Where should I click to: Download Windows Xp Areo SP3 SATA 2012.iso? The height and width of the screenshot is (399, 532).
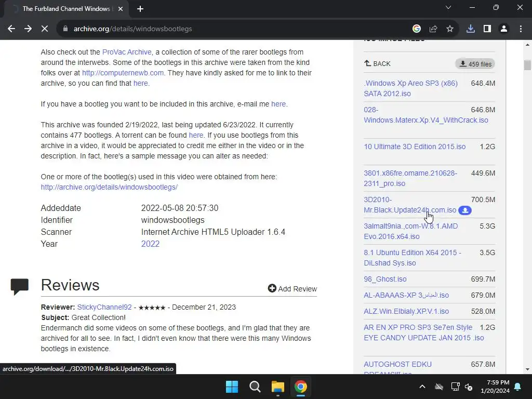pos(410,88)
